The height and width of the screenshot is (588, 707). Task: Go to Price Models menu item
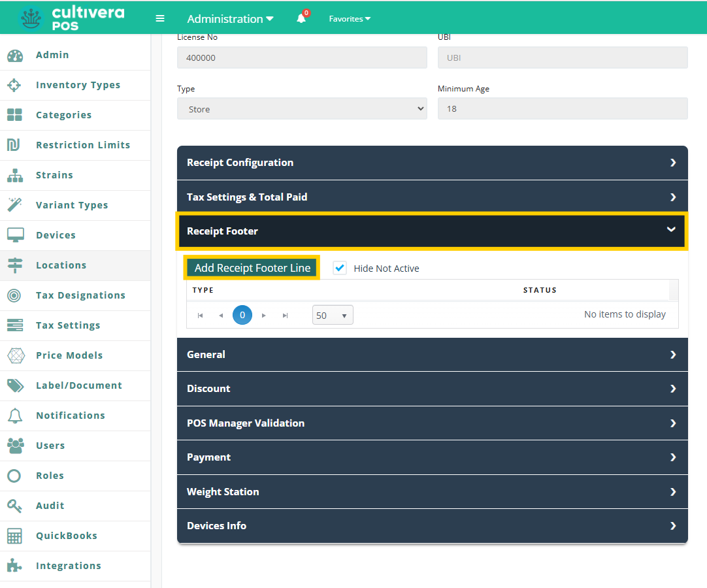click(69, 355)
